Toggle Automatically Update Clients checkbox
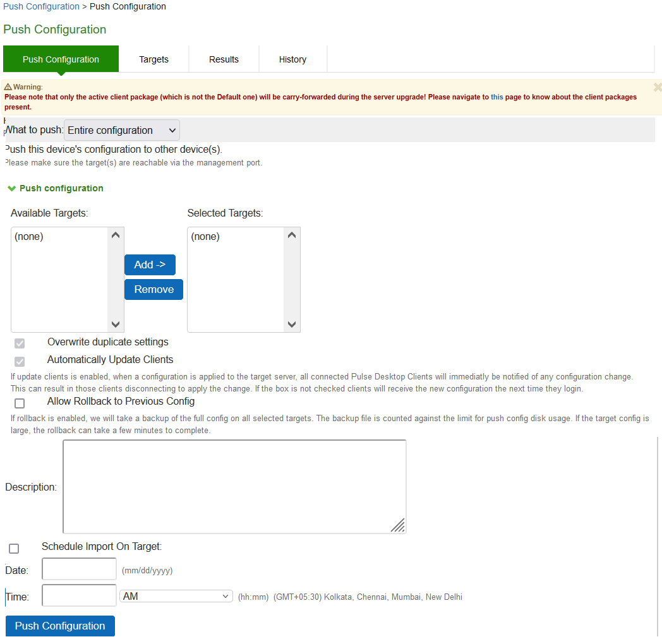Image resolution: width=662 pixels, height=644 pixels. click(x=20, y=361)
